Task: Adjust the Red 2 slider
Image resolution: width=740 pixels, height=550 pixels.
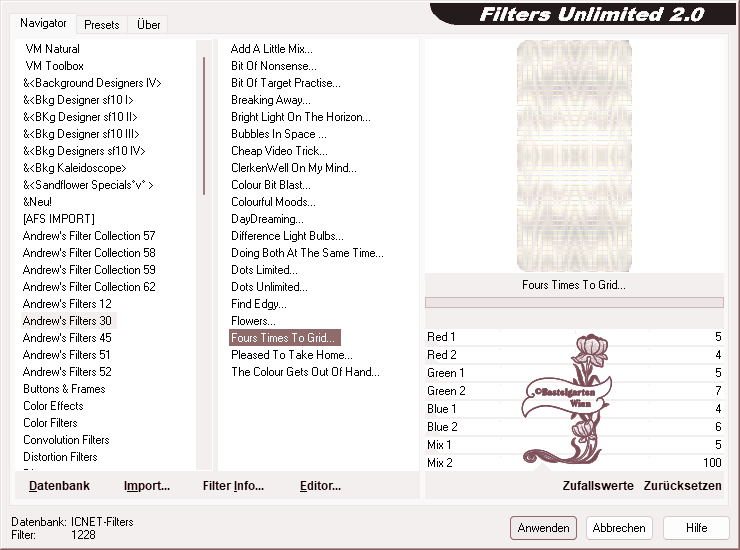Action: (x=574, y=355)
